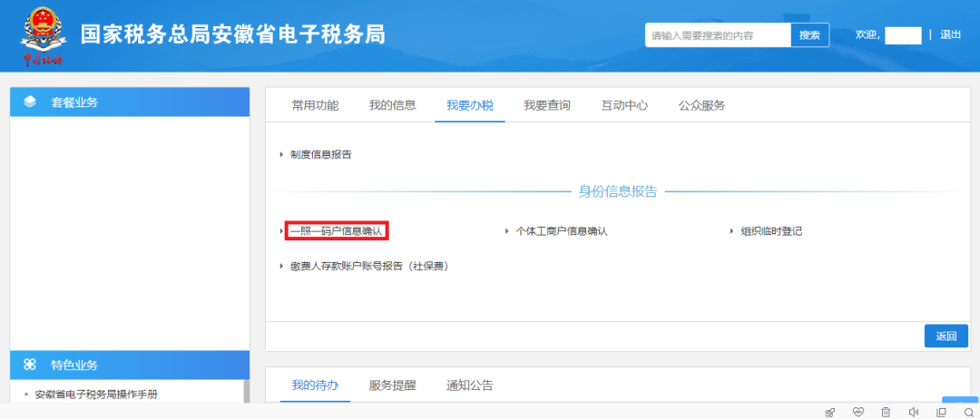Click the 特色业务 list scrollbar
This screenshot has width=980, height=419.
click(246, 392)
